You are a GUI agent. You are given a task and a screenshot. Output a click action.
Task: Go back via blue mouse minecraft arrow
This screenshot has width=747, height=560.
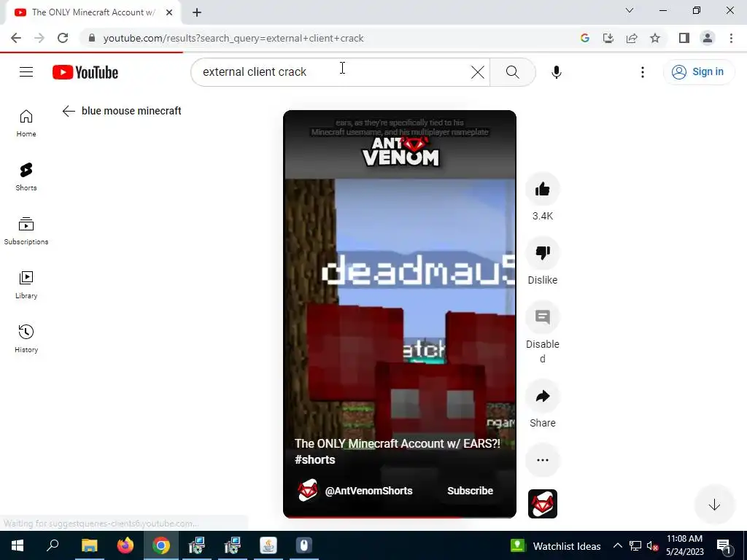(69, 111)
